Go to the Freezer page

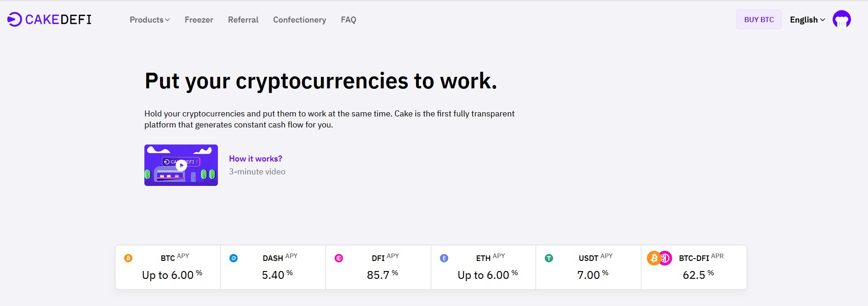pos(199,20)
